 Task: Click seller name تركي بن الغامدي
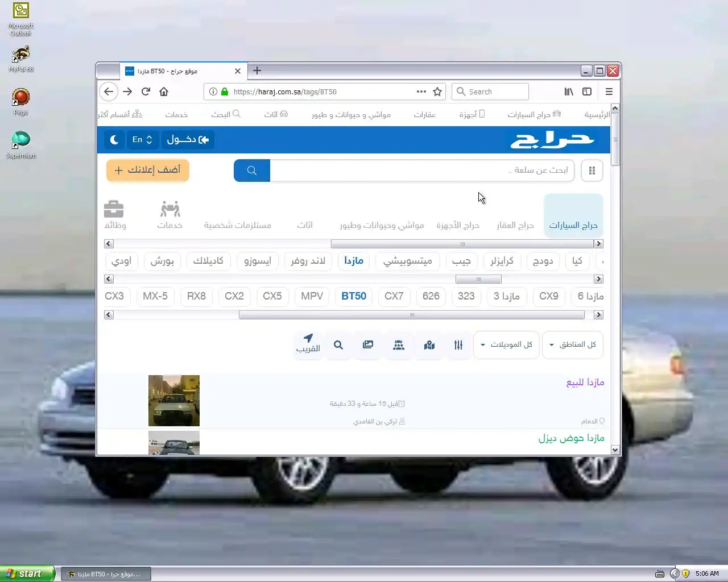(375, 422)
